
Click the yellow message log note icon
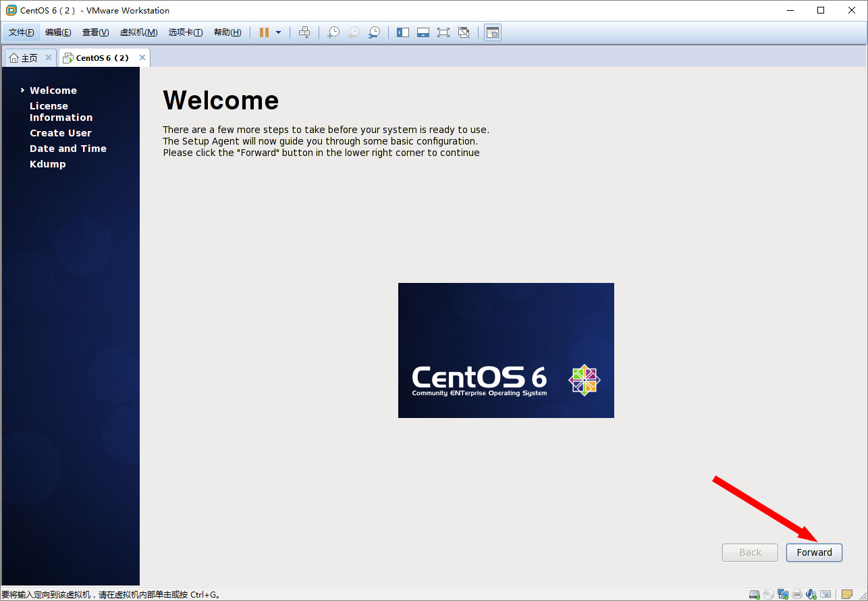click(846, 595)
